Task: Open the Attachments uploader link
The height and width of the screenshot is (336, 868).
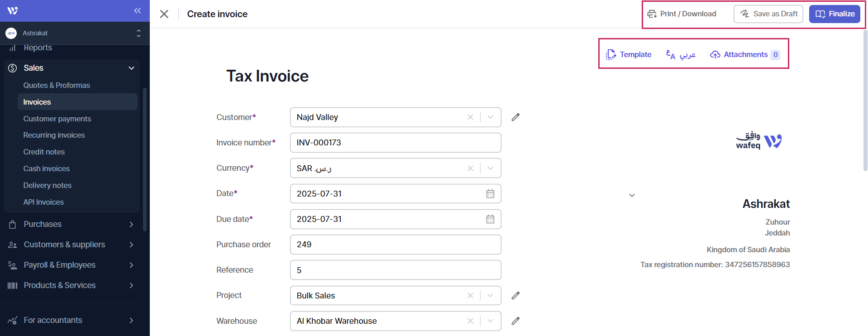Action: pyautogui.click(x=745, y=55)
